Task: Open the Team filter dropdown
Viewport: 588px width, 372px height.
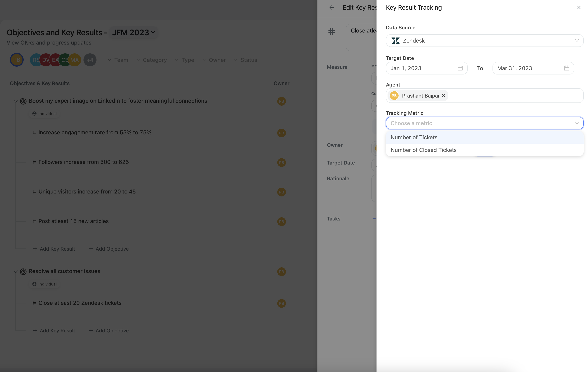Action: click(x=118, y=60)
